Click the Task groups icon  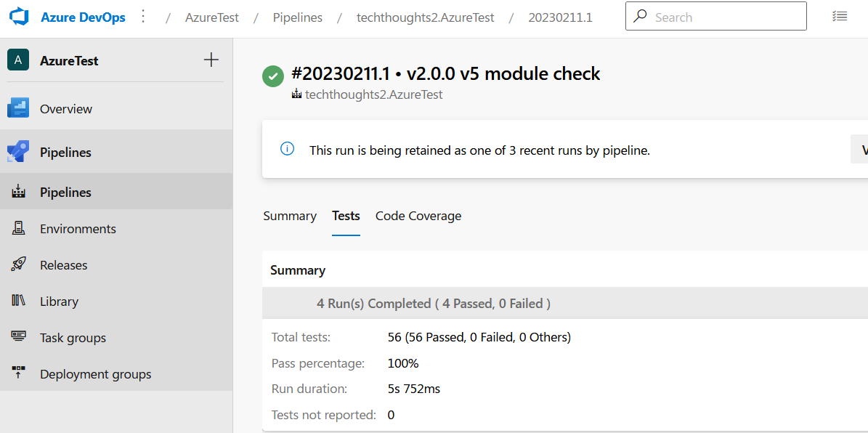(19, 337)
